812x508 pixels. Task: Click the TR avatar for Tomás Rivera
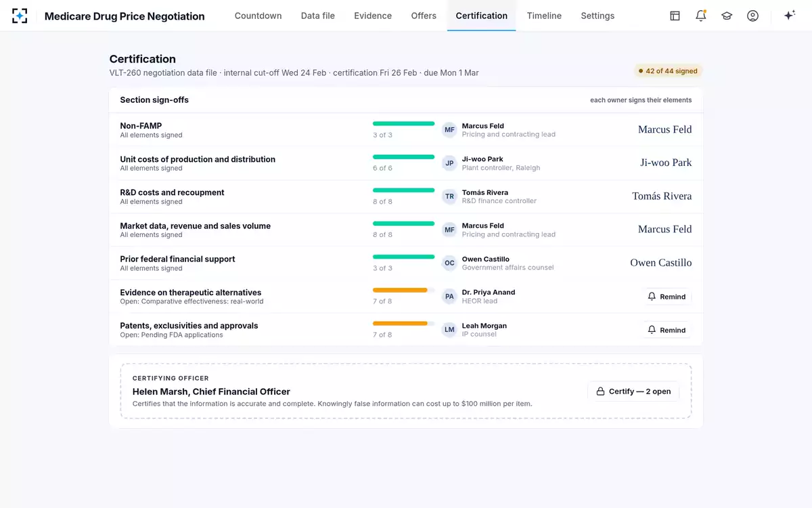[449, 196]
